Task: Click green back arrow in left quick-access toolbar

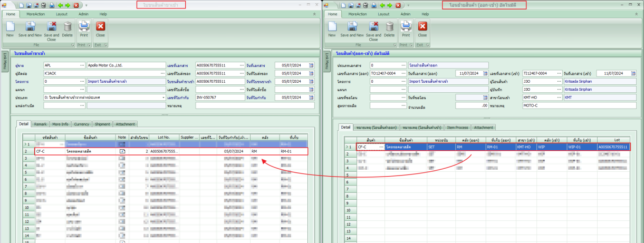Action: point(59,5)
